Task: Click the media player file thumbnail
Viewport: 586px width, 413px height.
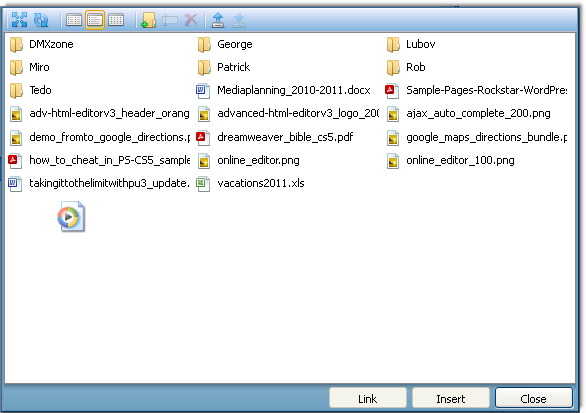Action: point(71,216)
